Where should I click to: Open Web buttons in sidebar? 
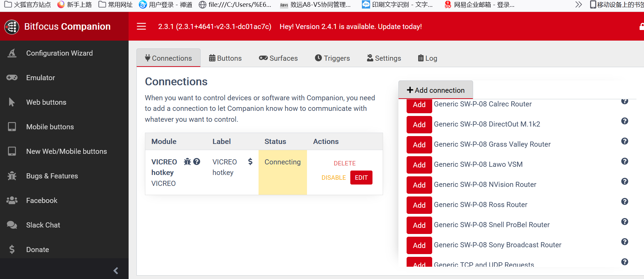click(x=64, y=102)
